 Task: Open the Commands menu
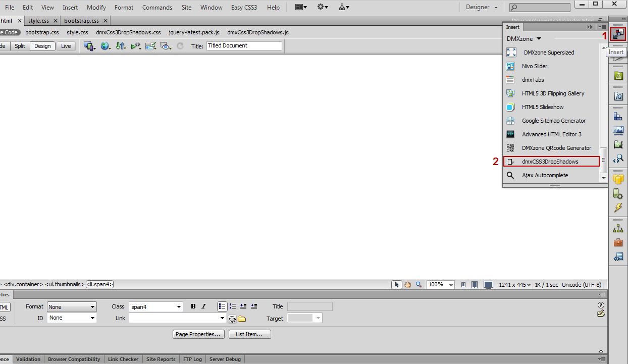[x=157, y=8]
